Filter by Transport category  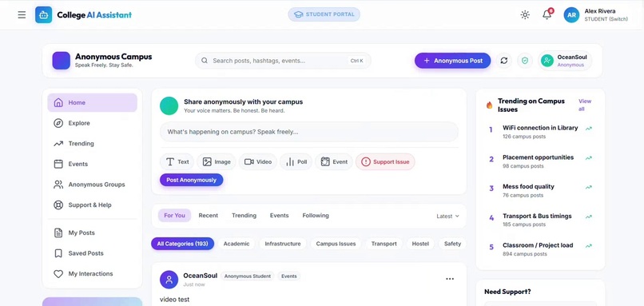click(384, 244)
